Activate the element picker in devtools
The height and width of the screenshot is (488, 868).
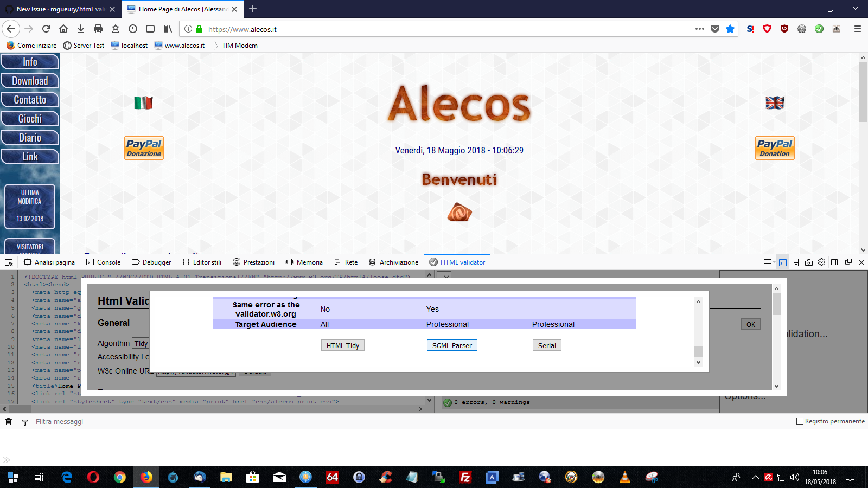coord(9,262)
